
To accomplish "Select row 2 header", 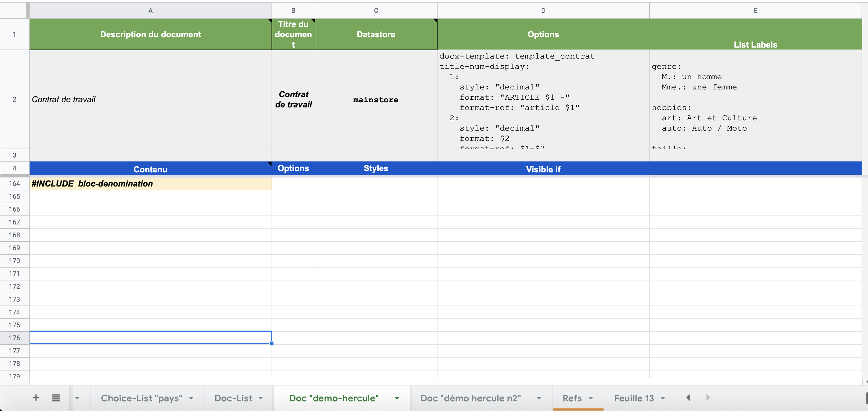I will click(x=14, y=99).
